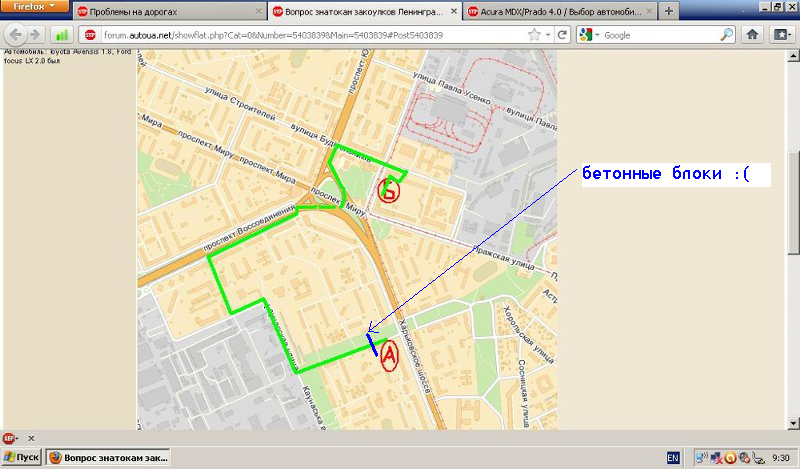The image size is (802, 476).
Task: Click the green signal bars icon
Action: pyautogui.click(x=61, y=34)
